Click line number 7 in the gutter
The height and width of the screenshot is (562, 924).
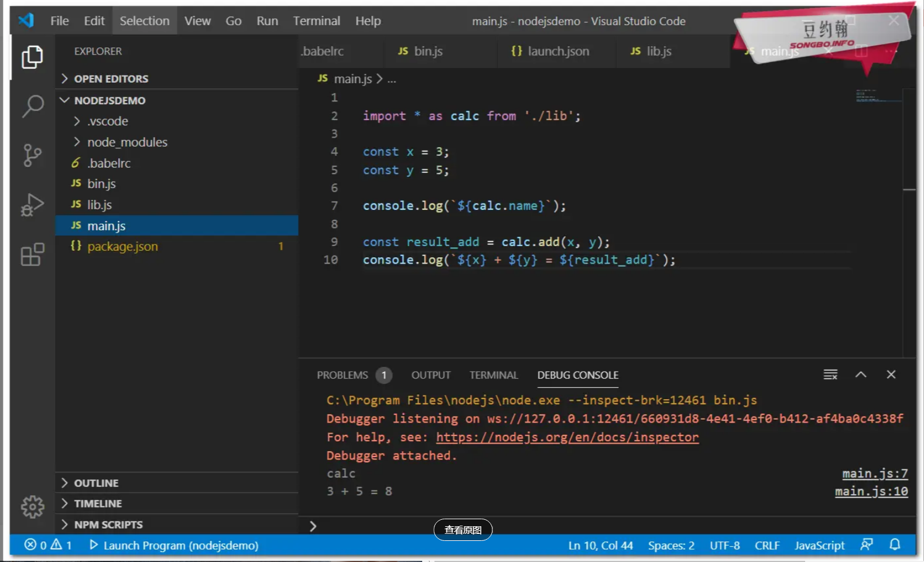[x=334, y=206]
